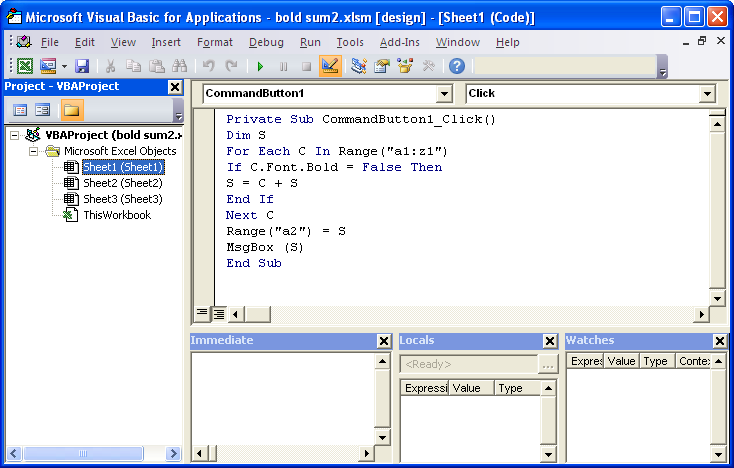The height and width of the screenshot is (468, 734).
Task: Click View Object icon in Project panel
Action: (42, 110)
